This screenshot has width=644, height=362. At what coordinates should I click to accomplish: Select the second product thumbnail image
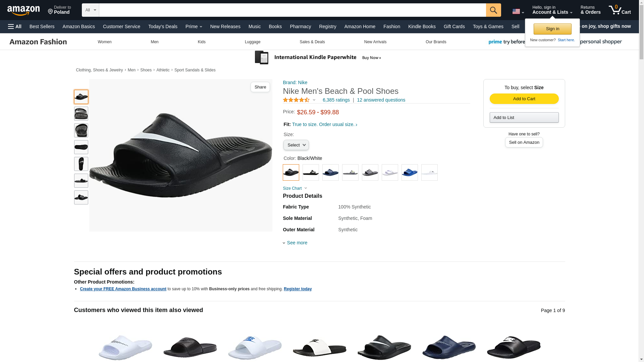coord(81,114)
